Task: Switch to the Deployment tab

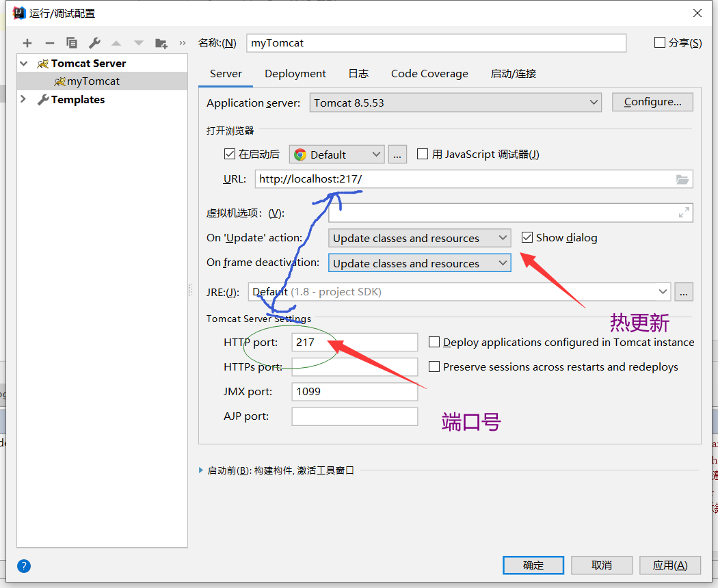Action: coord(295,74)
